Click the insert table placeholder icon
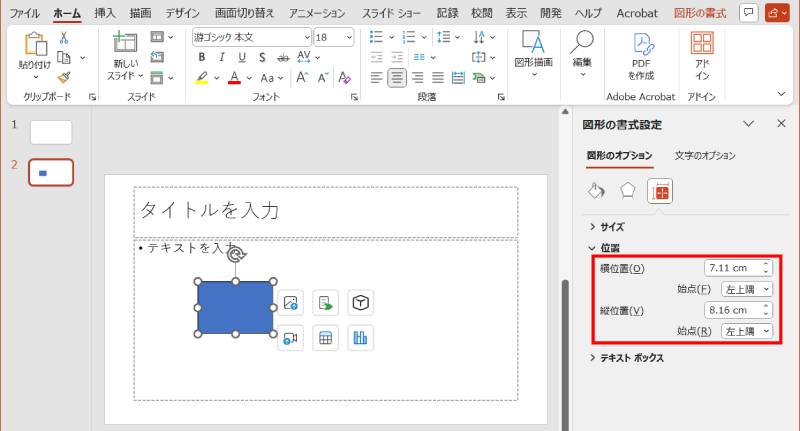800x431 pixels. [325, 338]
